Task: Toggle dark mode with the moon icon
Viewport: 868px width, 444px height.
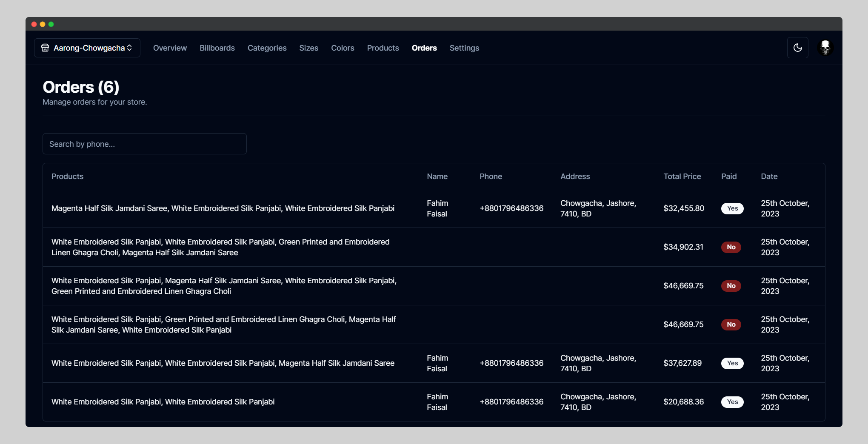Action: click(x=797, y=48)
